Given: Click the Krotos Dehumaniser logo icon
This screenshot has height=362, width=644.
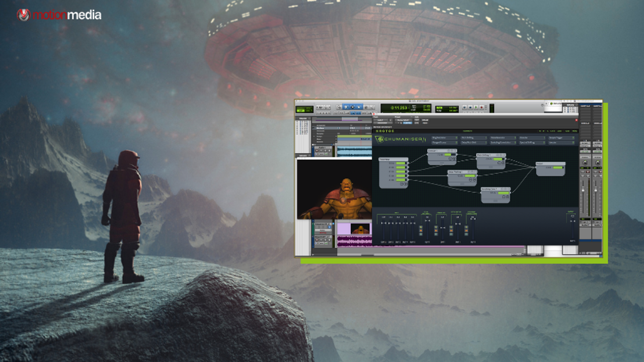Looking at the screenshot, I should tap(380, 139).
